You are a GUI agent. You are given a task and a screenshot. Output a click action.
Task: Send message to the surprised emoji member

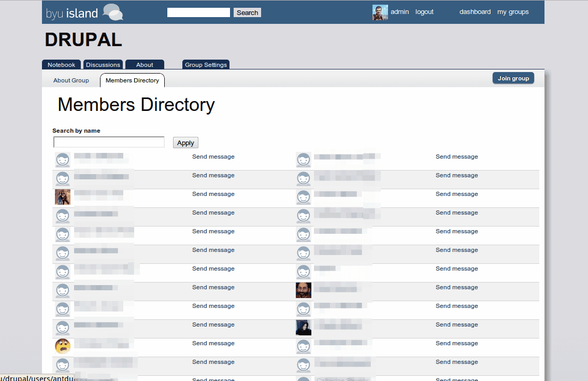click(213, 343)
